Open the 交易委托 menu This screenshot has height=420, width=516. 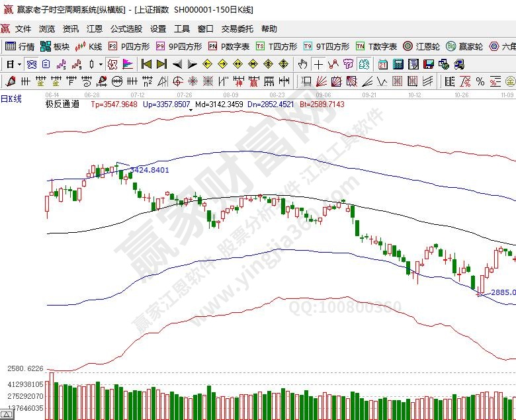[237, 29]
